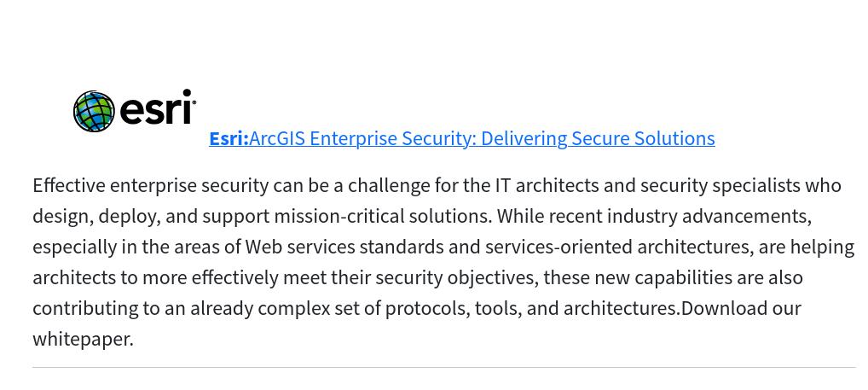868x390 pixels.
Task: Click the Esri globe logo icon
Action: tap(94, 112)
